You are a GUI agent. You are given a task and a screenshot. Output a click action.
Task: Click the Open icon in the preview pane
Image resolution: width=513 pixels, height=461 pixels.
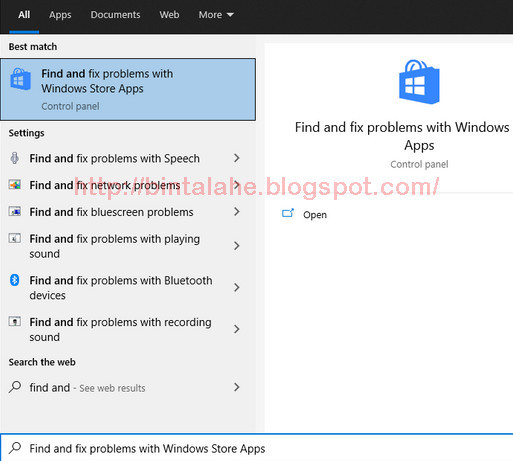[x=288, y=213]
